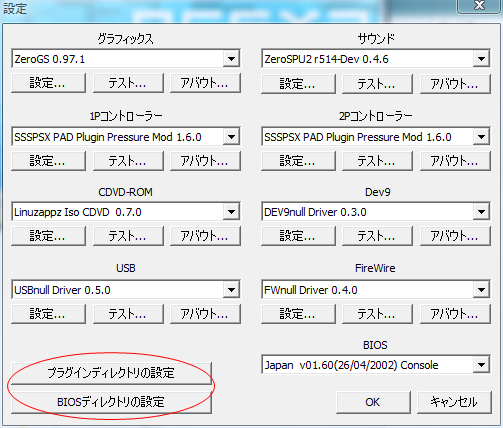Show アバウト... for USB driver
503x428 pixels.
[x=205, y=314]
